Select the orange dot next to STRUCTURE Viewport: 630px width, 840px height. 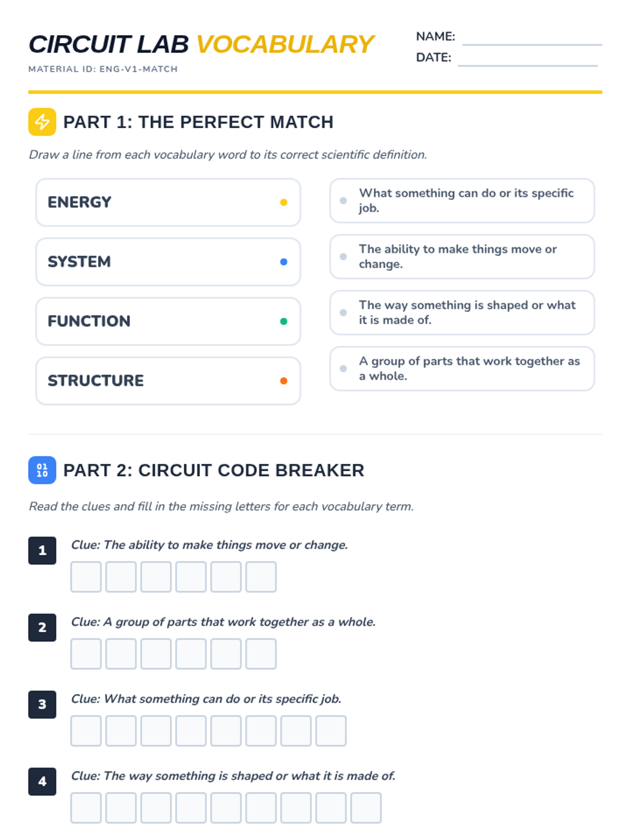283,381
